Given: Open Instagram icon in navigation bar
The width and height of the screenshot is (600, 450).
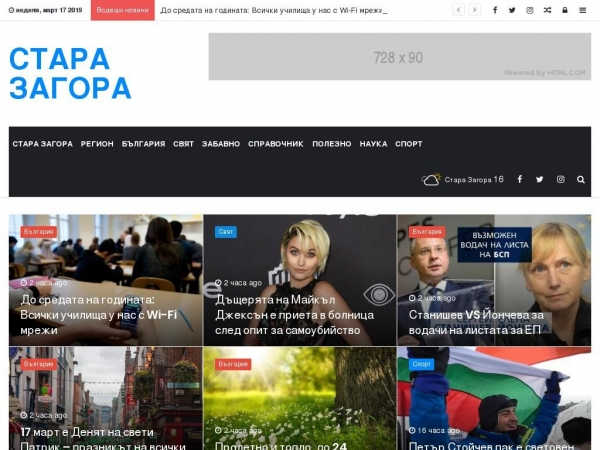Looking at the screenshot, I should click(x=561, y=179).
